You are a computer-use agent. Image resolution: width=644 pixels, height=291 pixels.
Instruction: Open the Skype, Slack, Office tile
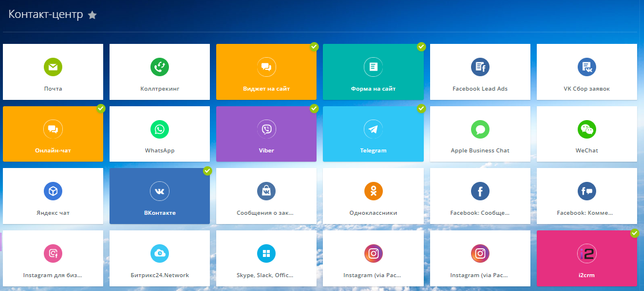(x=266, y=258)
